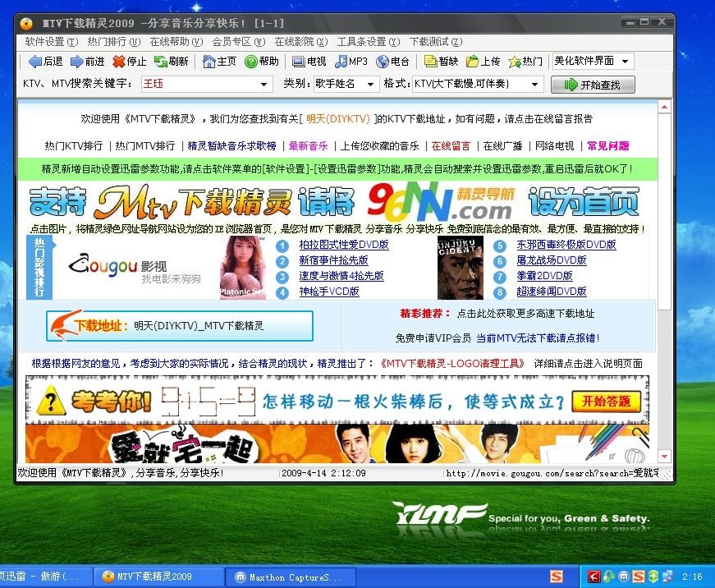Click the 刷新 (Refresh) toolbar icon
This screenshot has width=715, height=588.
click(172, 60)
